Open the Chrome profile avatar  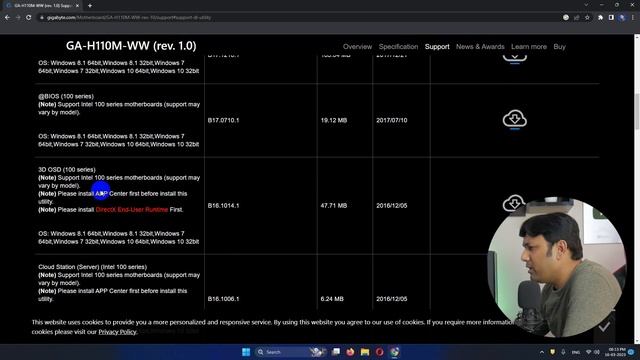[x=622, y=18]
